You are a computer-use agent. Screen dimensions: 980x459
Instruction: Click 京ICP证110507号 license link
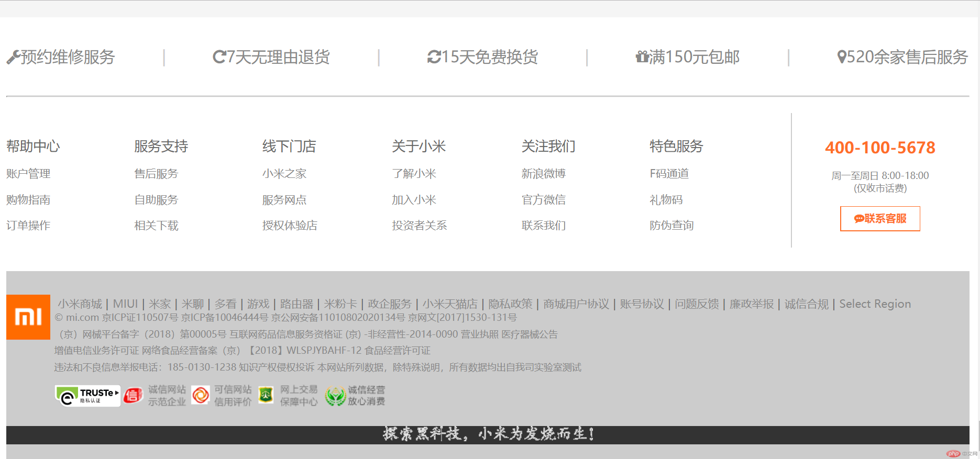pyautogui.click(x=140, y=318)
